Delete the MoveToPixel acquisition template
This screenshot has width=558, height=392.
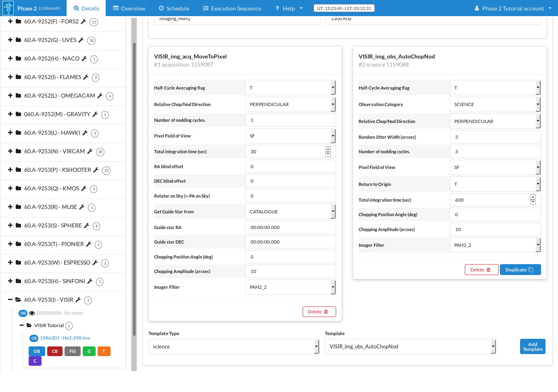(x=319, y=312)
